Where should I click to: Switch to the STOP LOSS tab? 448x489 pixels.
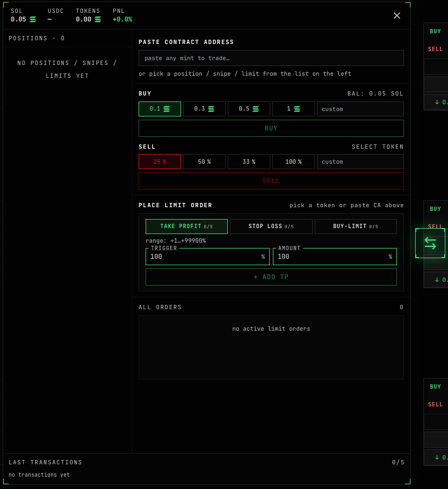pyautogui.click(x=271, y=227)
